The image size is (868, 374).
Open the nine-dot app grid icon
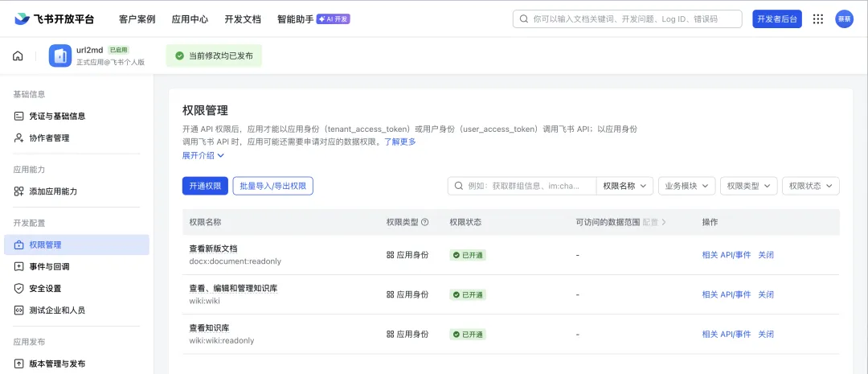(818, 19)
